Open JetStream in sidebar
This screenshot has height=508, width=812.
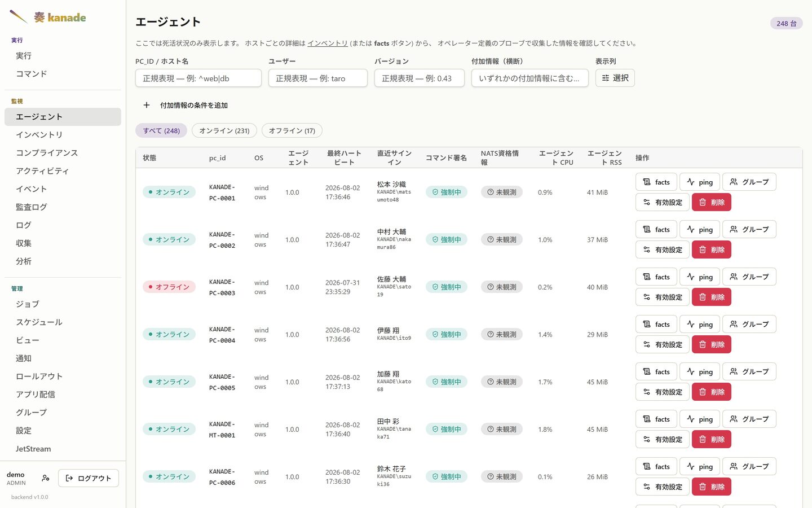pyautogui.click(x=63, y=449)
